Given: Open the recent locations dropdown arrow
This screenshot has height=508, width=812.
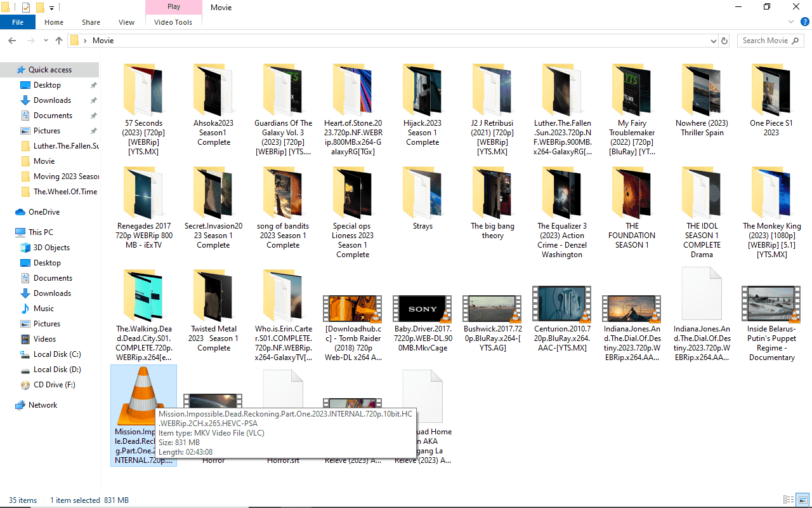Looking at the screenshot, I should pyautogui.click(x=45, y=41).
